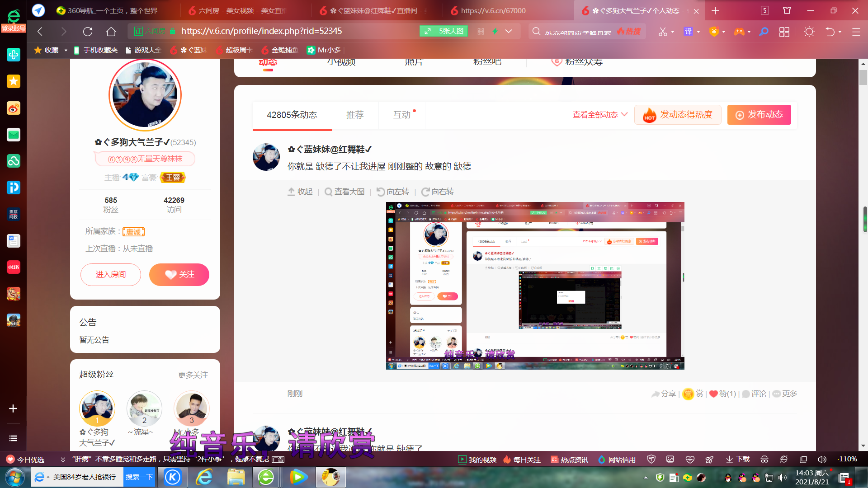This screenshot has height=488, width=868.
Task: Click the 发布动态 orange button
Action: click(x=759, y=115)
